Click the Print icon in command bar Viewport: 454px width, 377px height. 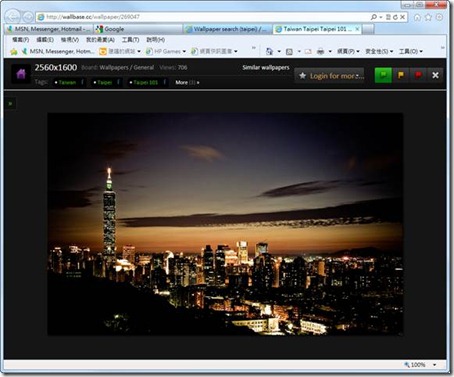click(x=320, y=51)
